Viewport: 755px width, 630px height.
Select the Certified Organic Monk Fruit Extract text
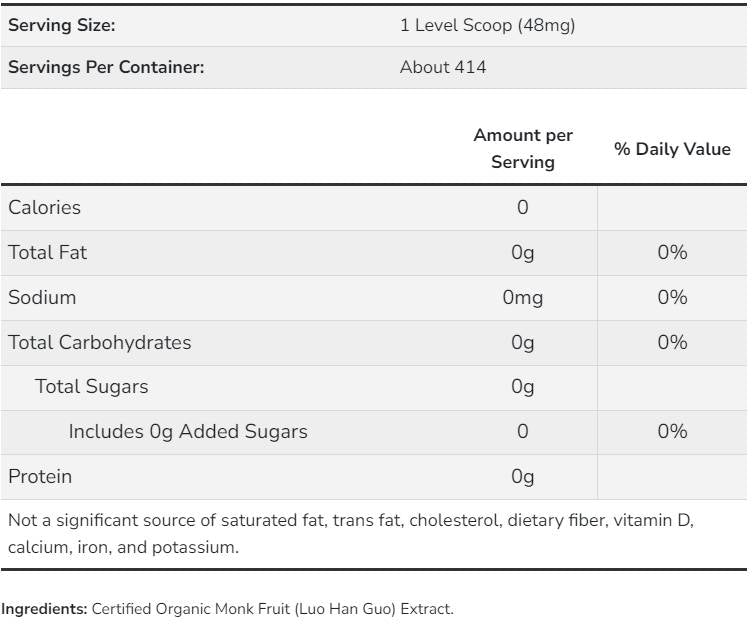[272, 609]
